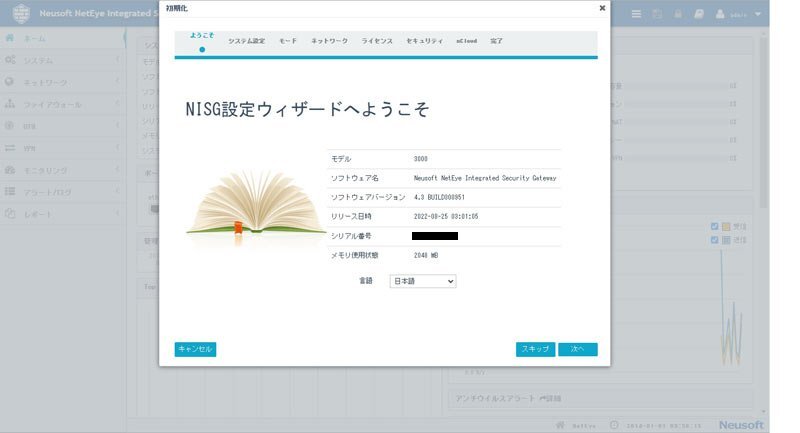Go to the システム設定 wizard step
Image resolution: width=800 pixels, height=433 pixels.
(x=246, y=41)
